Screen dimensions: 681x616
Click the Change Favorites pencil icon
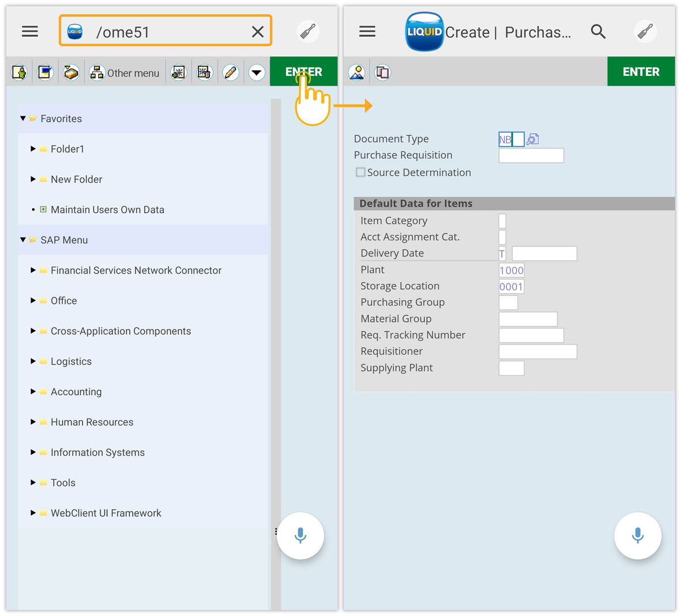click(230, 72)
